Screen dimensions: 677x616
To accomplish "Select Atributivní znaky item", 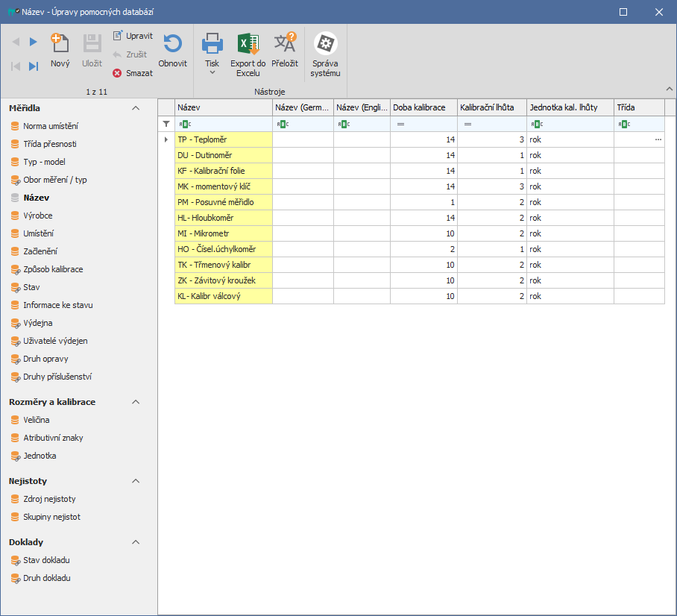I will click(47, 438).
